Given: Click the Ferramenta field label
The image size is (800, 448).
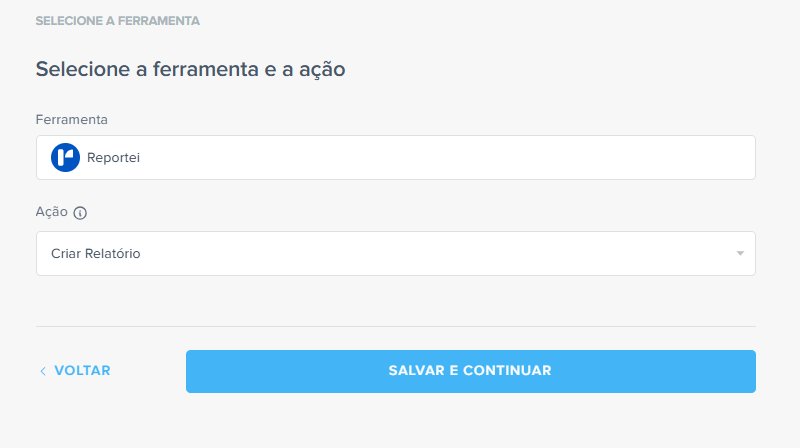Looking at the screenshot, I should tap(71, 120).
